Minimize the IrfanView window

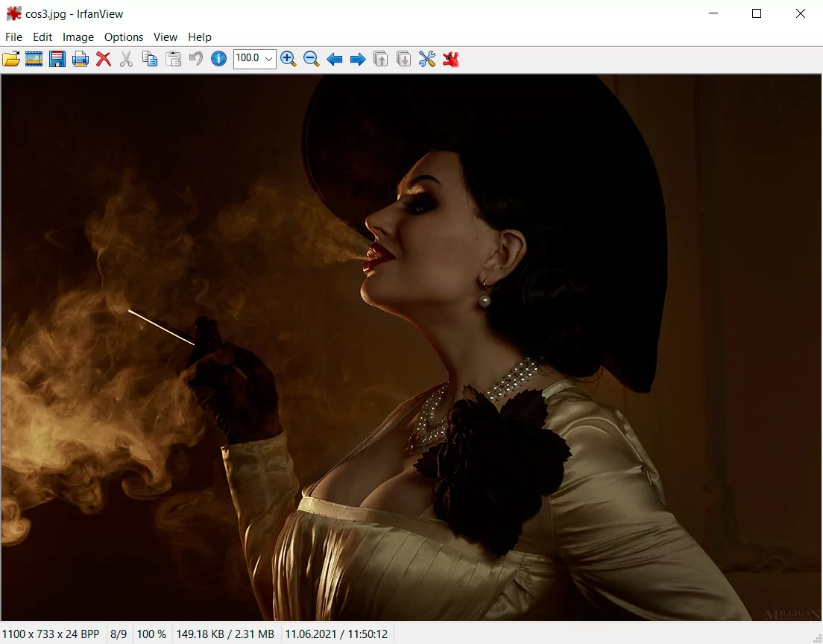713,13
